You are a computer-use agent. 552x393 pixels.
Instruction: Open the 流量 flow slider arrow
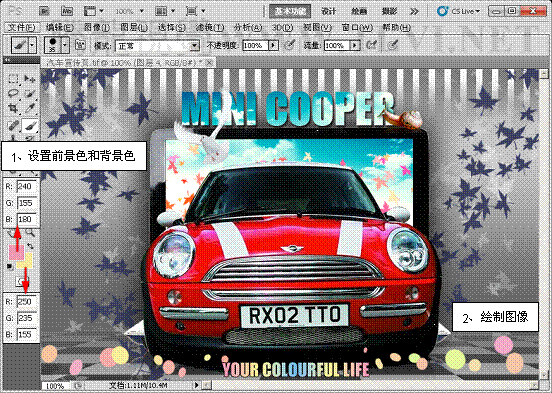pos(355,45)
